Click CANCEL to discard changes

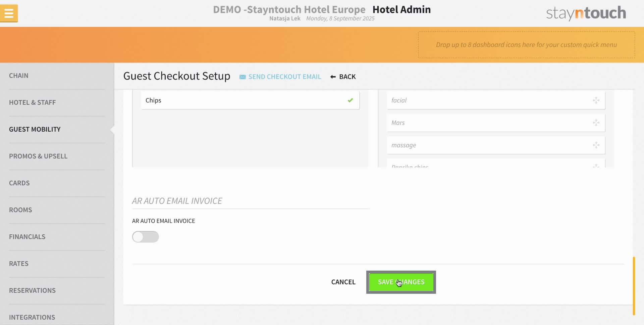click(343, 282)
